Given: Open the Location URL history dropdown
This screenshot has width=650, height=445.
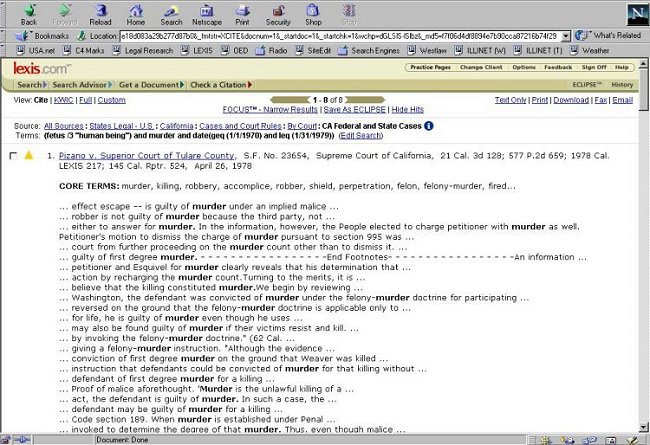Looking at the screenshot, I should [x=566, y=35].
